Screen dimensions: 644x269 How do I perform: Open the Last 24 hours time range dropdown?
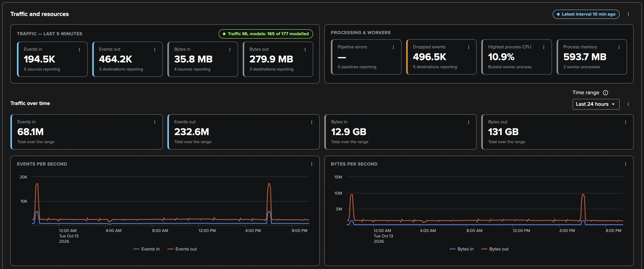[x=596, y=104]
